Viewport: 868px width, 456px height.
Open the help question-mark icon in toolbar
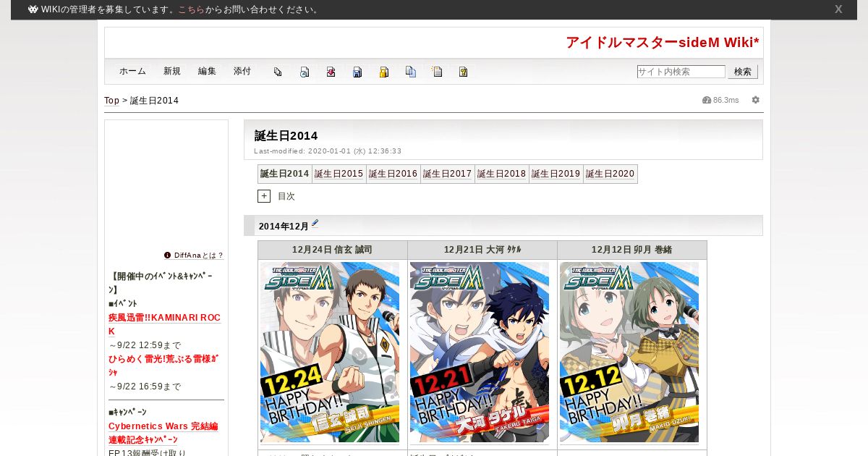point(464,72)
